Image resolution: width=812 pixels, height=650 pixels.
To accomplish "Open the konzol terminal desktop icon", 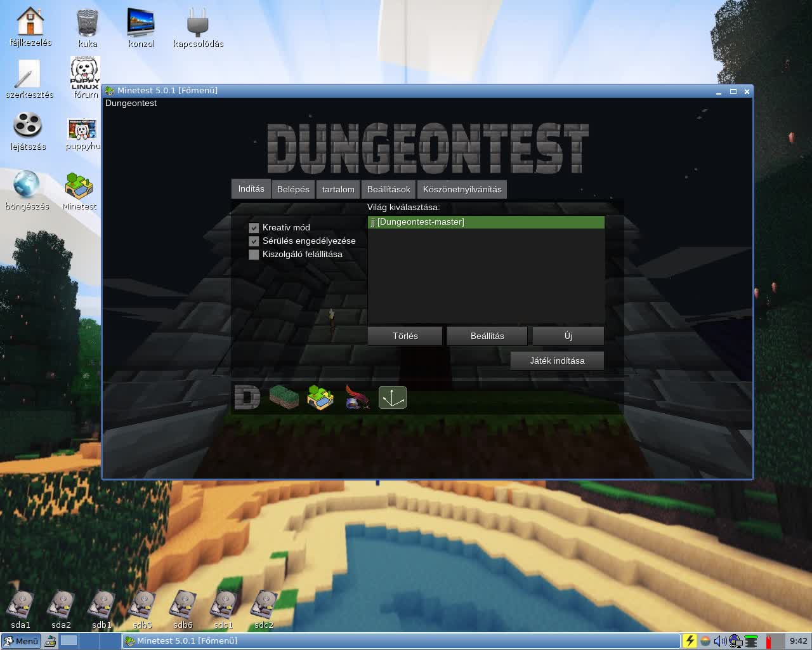I will (x=141, y=29).
